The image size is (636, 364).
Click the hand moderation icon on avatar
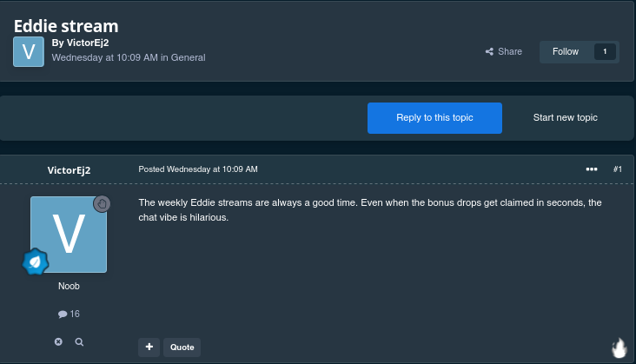click(x=102, y=203)
